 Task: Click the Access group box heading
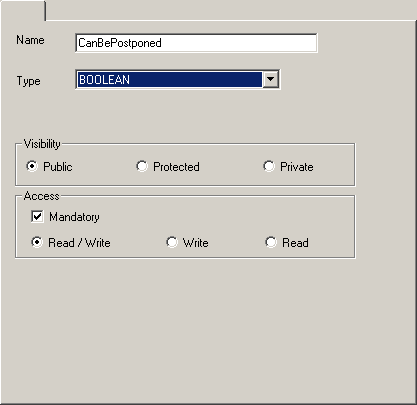tap(42, 196)
